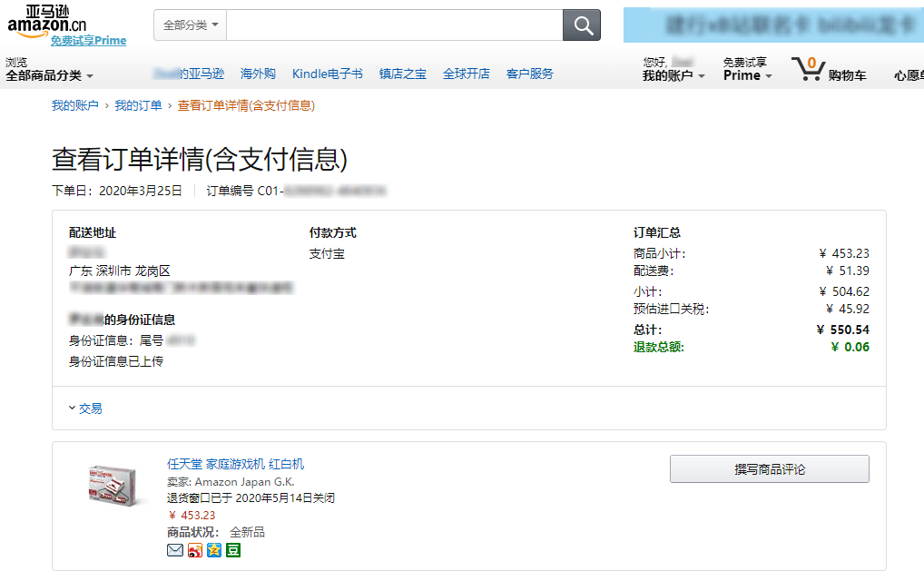Click the 订单汇总 heading
This screenshot has width=924, height=581.
(x=657, y=232)
